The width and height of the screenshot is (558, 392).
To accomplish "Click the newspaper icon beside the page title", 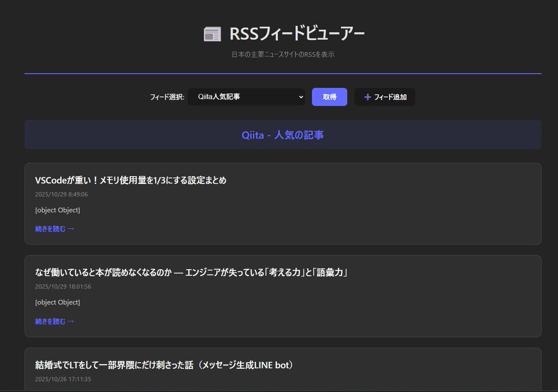I will 212,34.
